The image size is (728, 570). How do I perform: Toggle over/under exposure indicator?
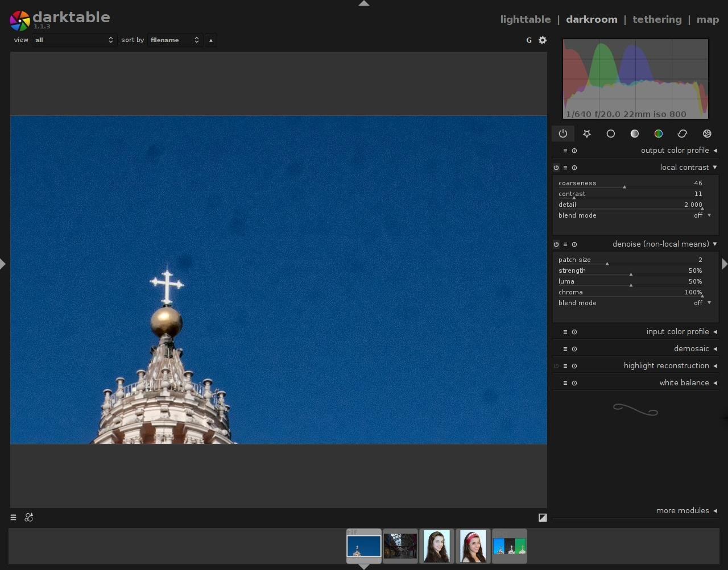(543, 517)
